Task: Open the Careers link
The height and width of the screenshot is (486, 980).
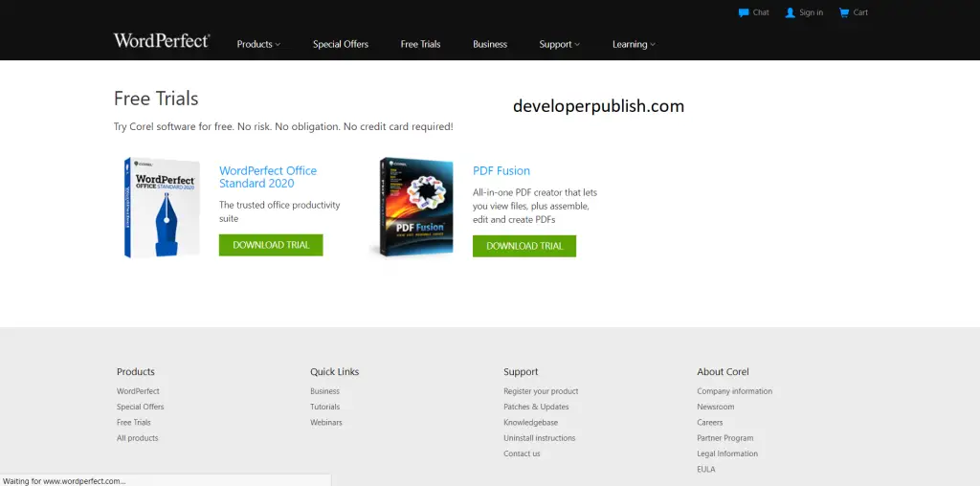Action: pyautogui.click(x=710, y=422)
